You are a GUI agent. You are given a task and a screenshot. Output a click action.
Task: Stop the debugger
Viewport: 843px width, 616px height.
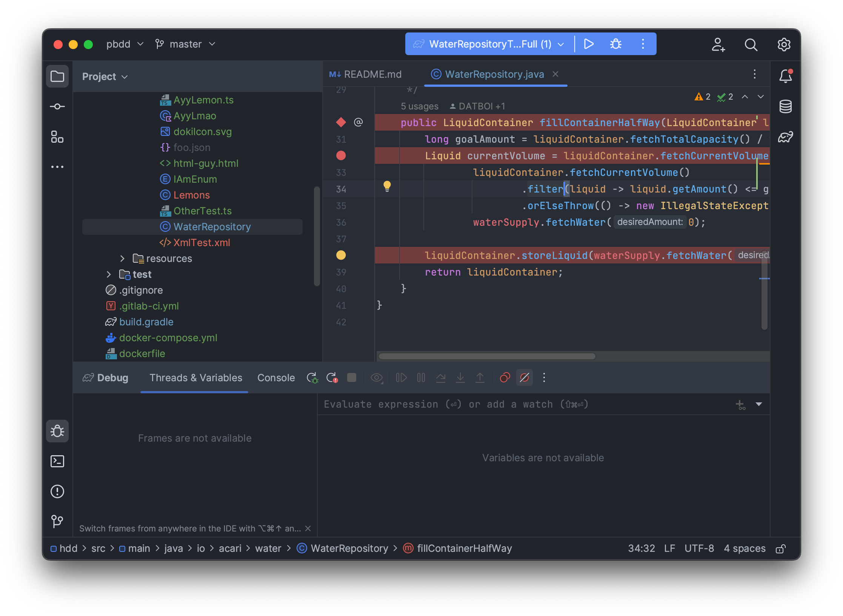[352, 377]
